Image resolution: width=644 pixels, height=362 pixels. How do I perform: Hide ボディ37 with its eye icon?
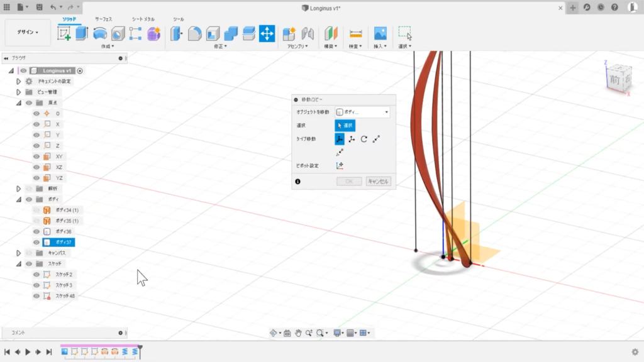click(x=36, y=243)
